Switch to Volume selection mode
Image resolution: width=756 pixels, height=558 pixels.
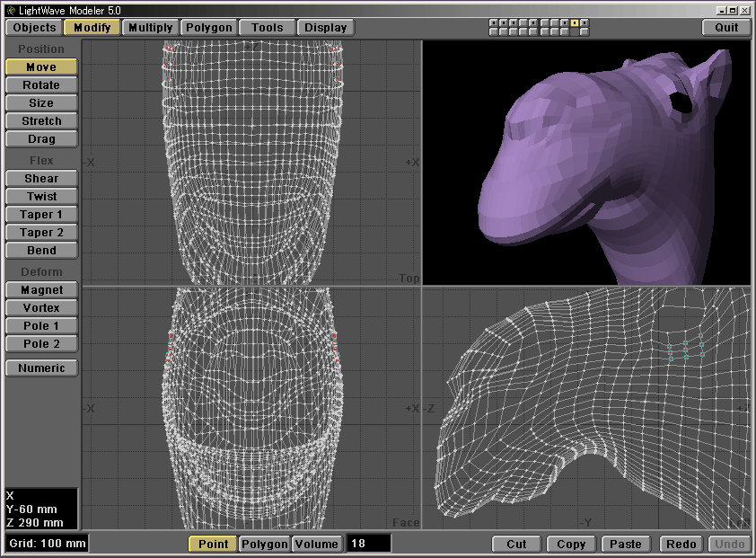point(317,544)
